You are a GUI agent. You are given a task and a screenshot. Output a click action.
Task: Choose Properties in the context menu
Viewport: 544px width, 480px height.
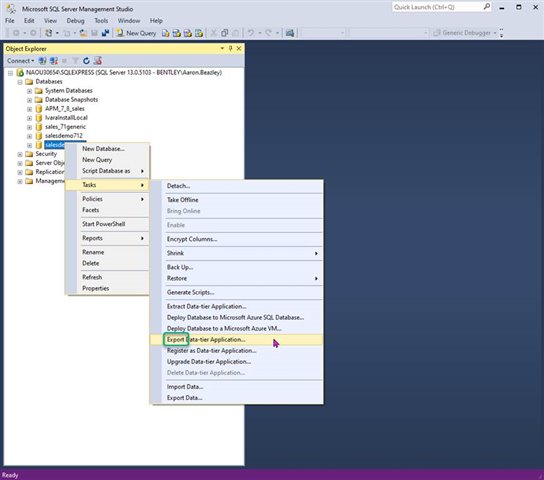pos(107,288)
